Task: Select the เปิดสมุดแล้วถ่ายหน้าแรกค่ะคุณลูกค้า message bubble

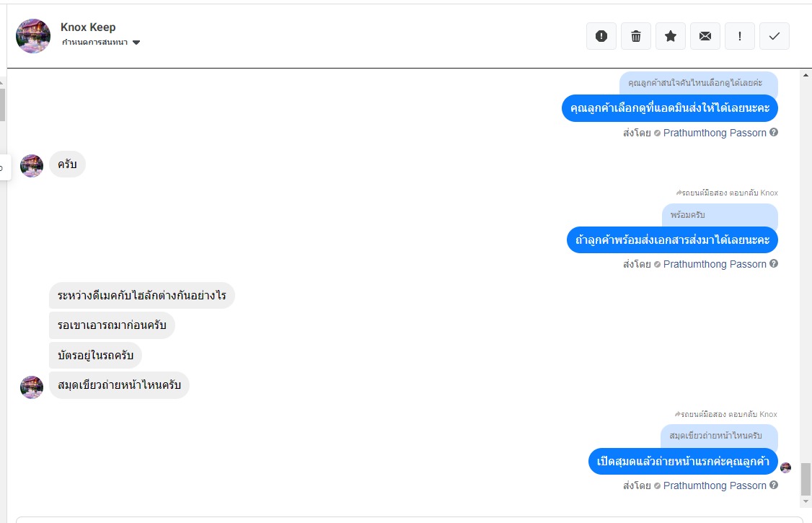Action: tap(683, 462)
